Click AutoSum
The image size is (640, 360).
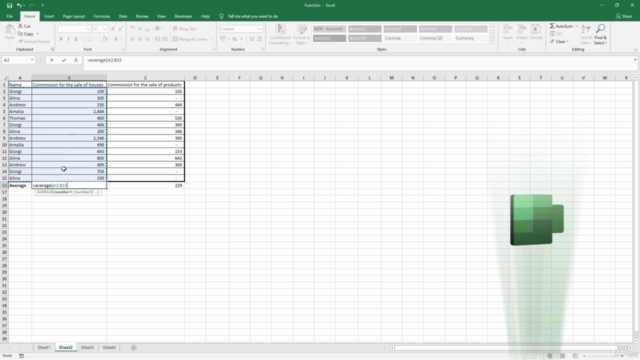[x=562, y=26]
